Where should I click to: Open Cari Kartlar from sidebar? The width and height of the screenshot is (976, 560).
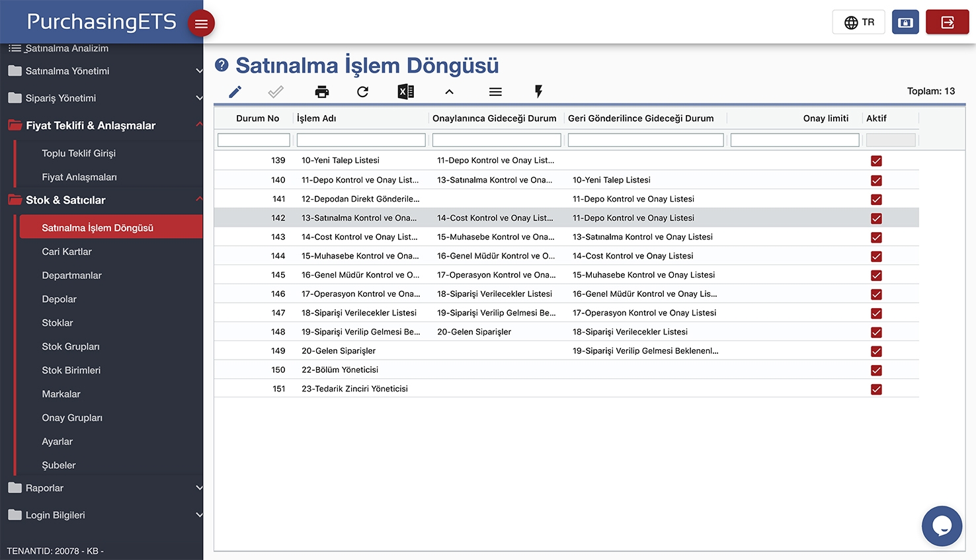pos(67,251)
